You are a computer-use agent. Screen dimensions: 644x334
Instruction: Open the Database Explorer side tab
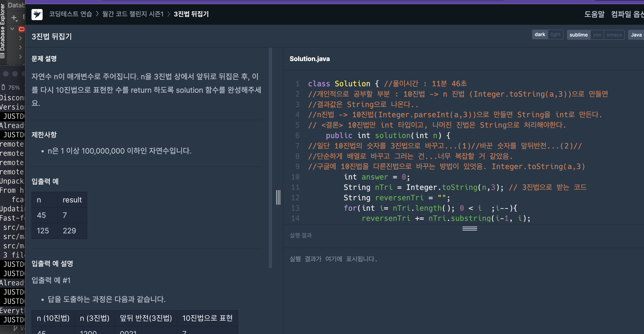click(x=3, y=28)
